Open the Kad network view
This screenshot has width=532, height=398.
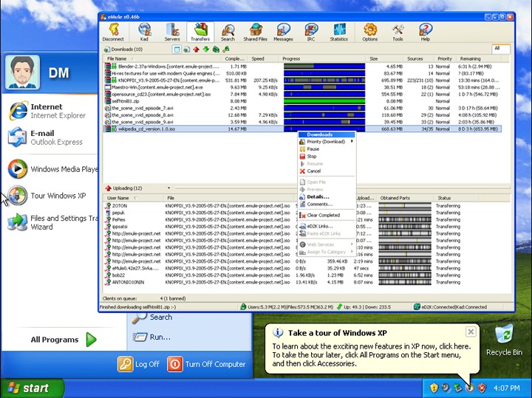point(144,32)
